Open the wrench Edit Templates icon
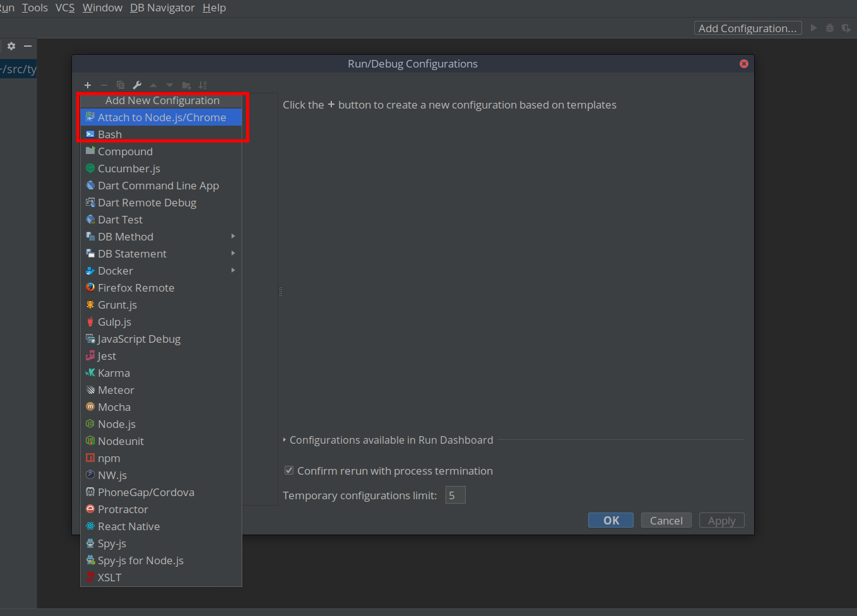Screen dimensions: 857x616 pos(137,85)
